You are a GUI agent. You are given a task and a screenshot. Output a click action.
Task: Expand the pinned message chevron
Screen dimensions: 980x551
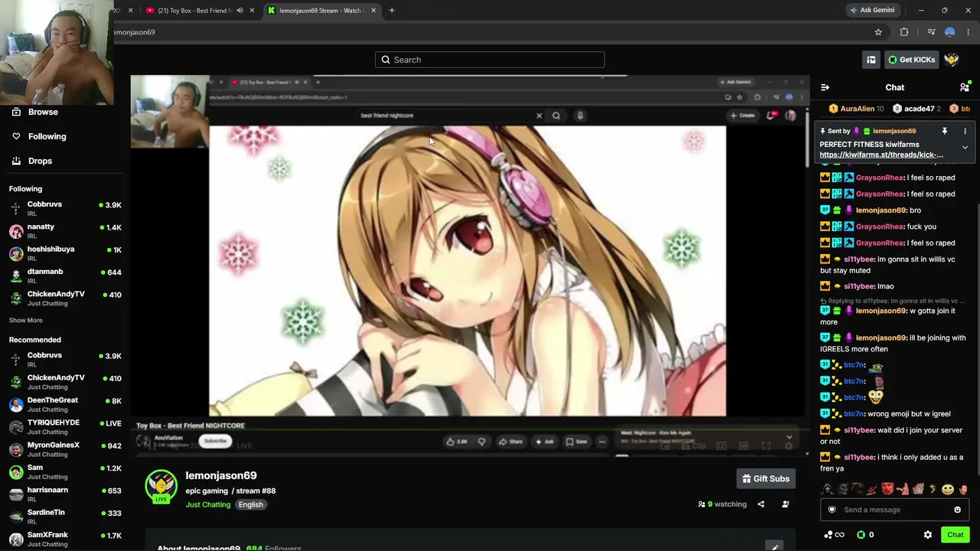coord(965,147)
